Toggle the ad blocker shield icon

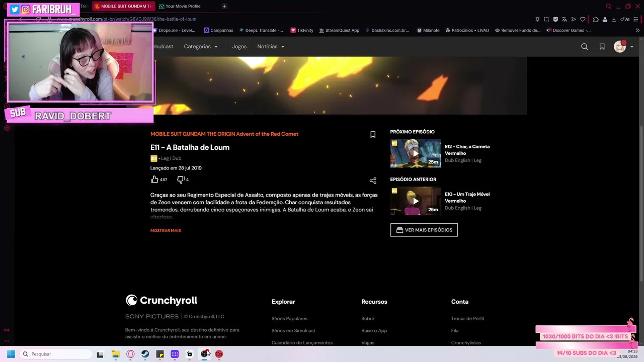pos(555,20)
